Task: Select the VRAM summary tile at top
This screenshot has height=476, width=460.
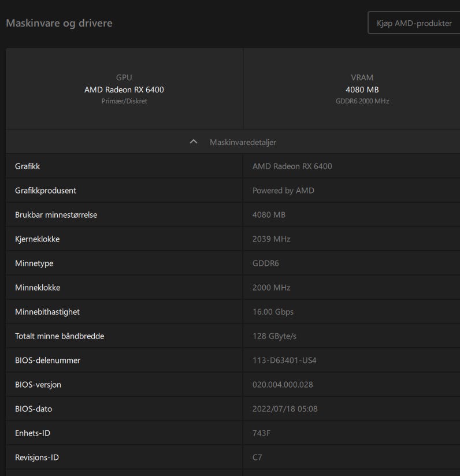Action: pyautogui.click(x=362, y=89)
